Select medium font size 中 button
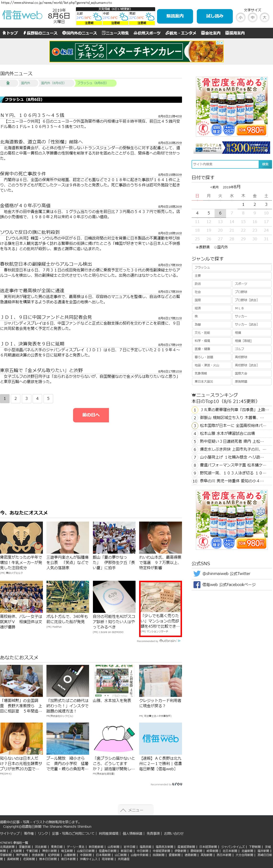The image size is (273, 868). [252, 17]
